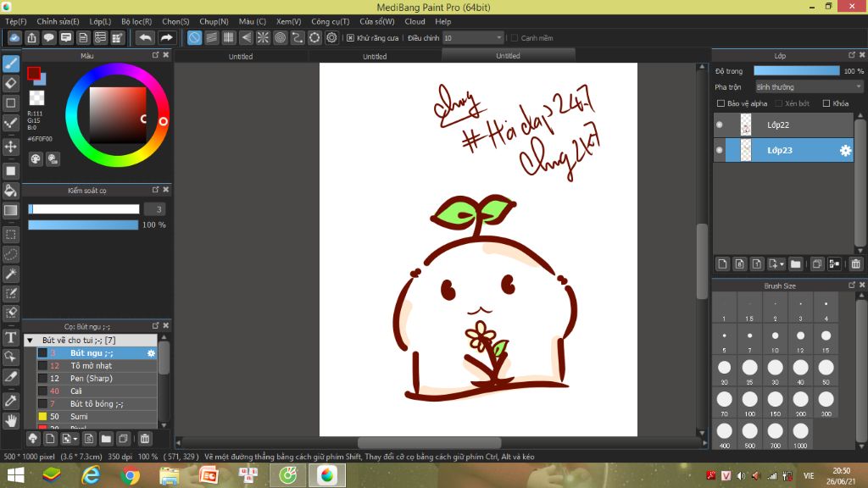
Task: Open Lớp23 layer settings gear
Action: coord(845,151)
